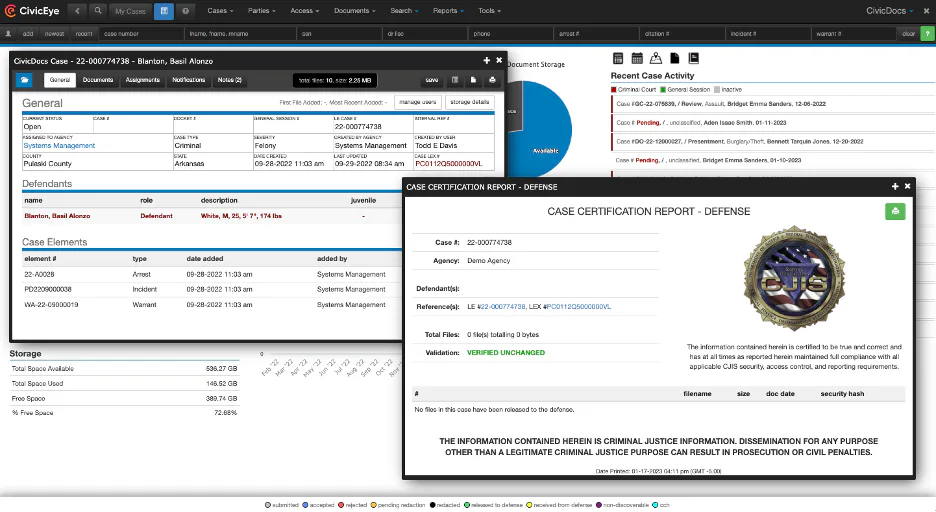Click the warrant # input field
Image resolution: width=936 pixels, height=512 pixels.
pyautogui.click(x=854, y=34)
